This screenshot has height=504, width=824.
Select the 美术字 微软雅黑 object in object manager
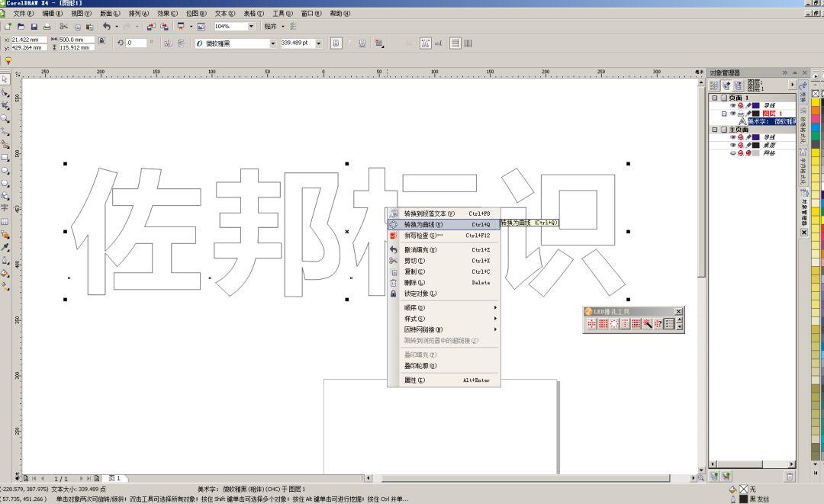(771, 121)
